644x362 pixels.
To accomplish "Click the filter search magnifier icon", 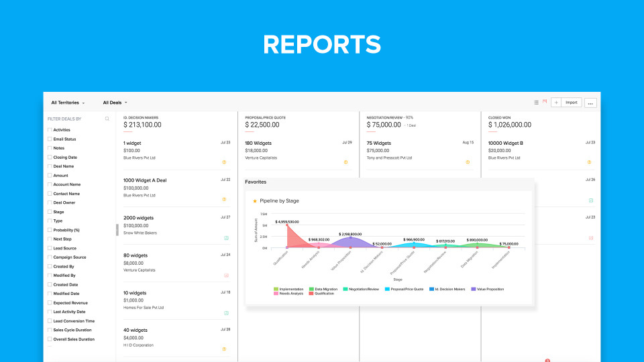I will point(107,119).
